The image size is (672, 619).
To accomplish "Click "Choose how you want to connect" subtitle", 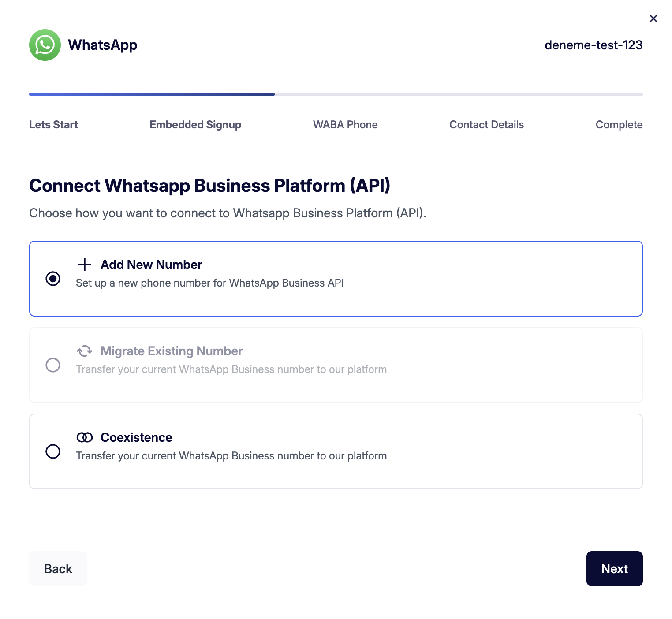I will 228,213.
